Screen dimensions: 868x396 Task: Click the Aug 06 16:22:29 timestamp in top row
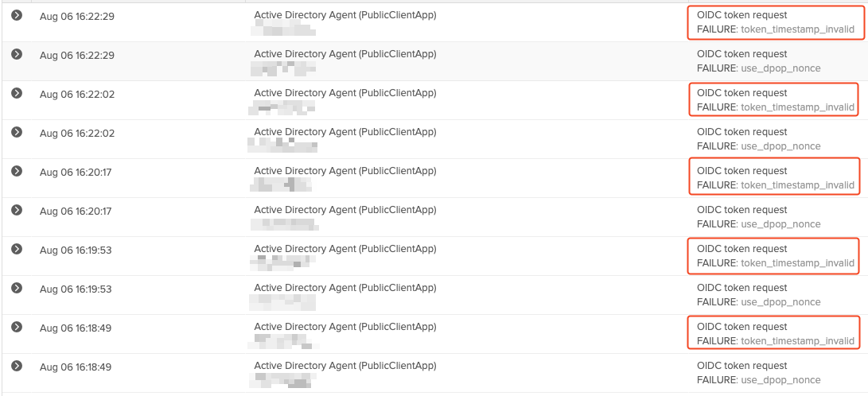(77, 16)
